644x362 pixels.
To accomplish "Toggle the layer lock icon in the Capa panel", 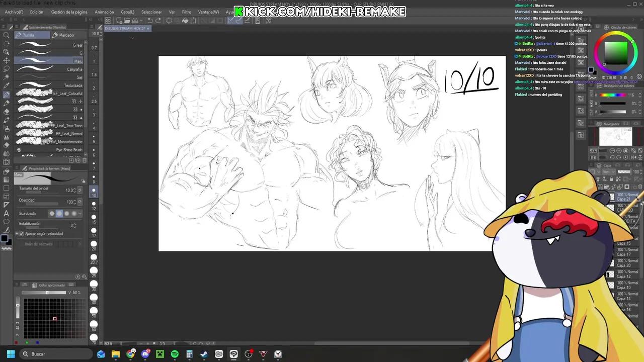I will pyautogui.click(x=612, y=179).
